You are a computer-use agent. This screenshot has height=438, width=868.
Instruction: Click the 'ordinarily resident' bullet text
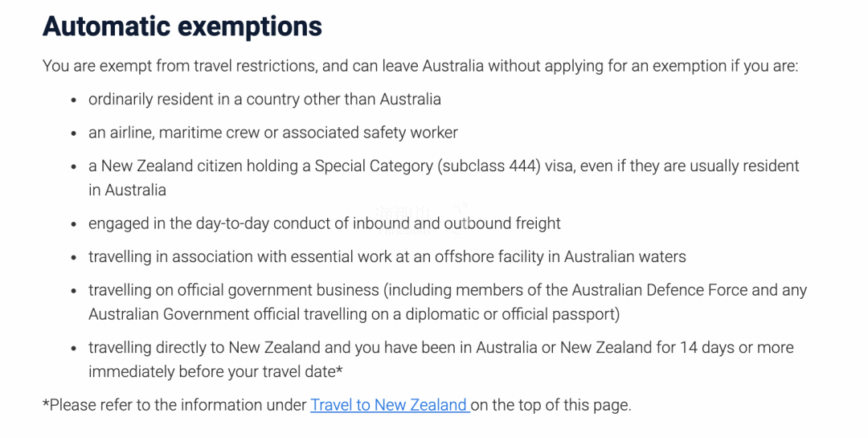[264, 99]
